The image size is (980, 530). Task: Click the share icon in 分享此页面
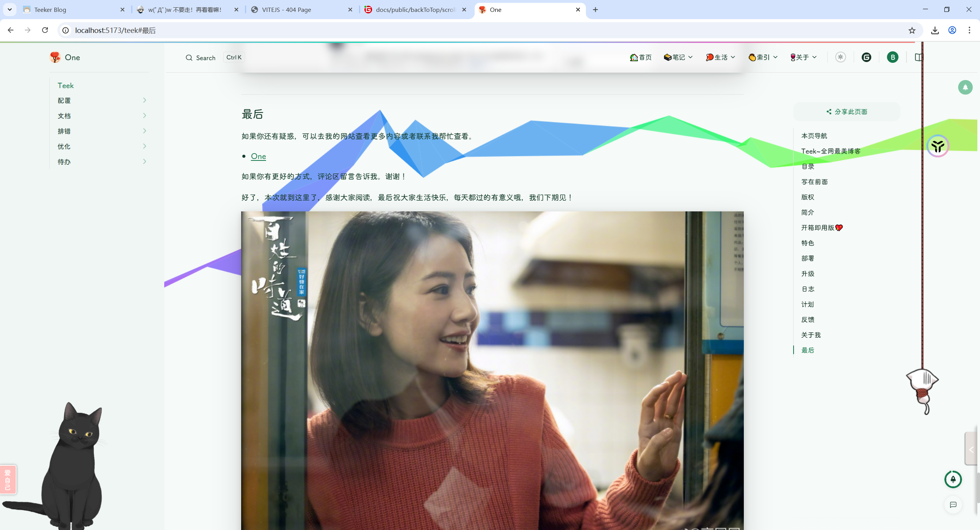point(829,111)
